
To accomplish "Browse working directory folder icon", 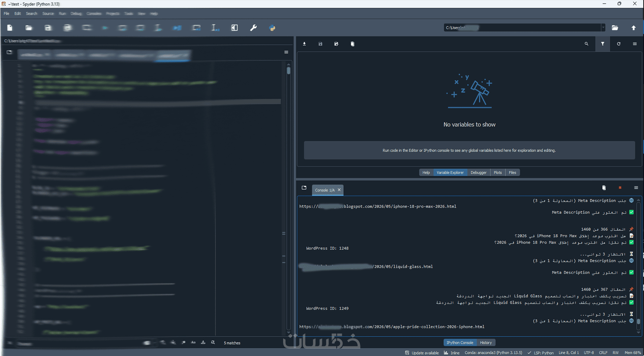I will point(615,28).
